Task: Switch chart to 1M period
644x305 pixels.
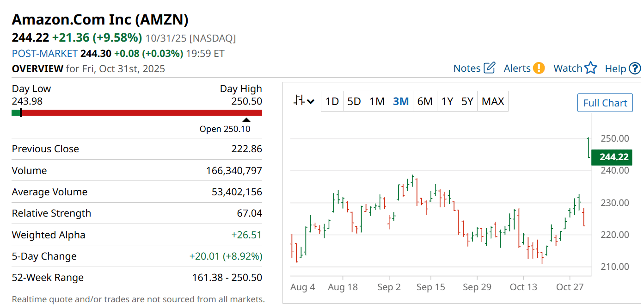Action: [x=377, y=101]
